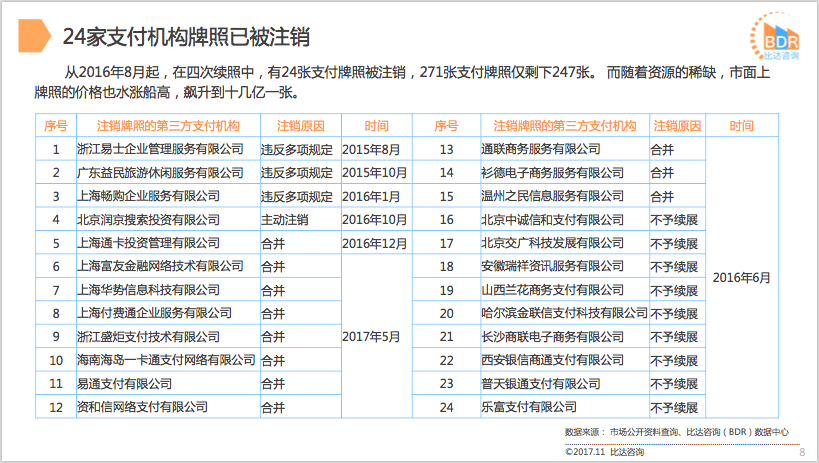819x463 pixels.
Task: Click 山西兰花商务支付有限公司
Action: click(x=553, y=290)
